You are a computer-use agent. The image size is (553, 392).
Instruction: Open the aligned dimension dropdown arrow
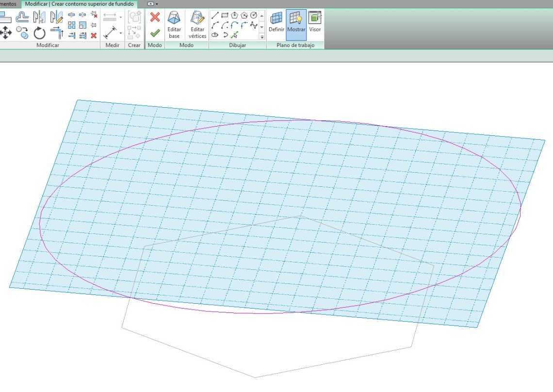120,33
